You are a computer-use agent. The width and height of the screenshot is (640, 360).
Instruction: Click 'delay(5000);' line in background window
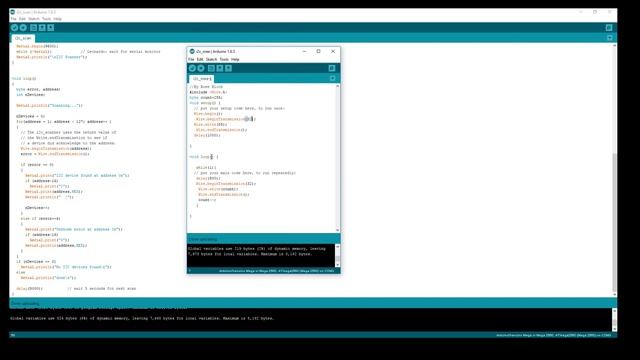29,289
